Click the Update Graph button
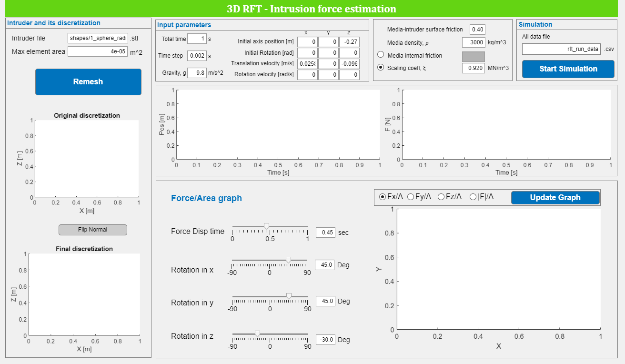This screenshot has height=364, width=625. [555, 197]
